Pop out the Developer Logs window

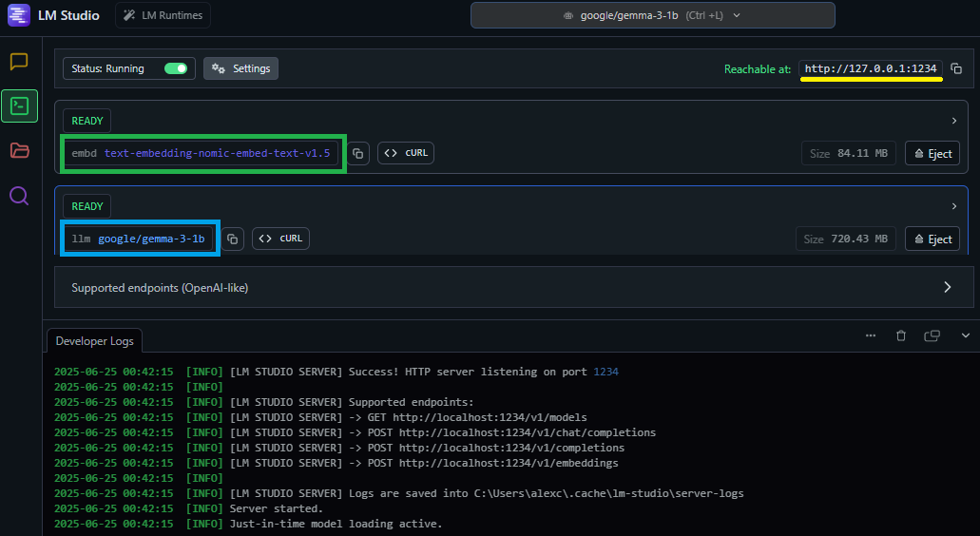(932, 335)
